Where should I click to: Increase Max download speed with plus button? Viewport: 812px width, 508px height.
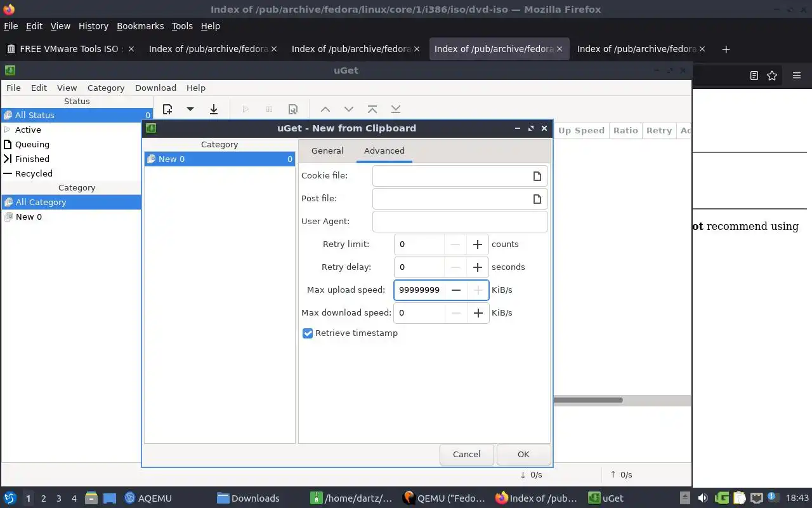coord(478,313)
